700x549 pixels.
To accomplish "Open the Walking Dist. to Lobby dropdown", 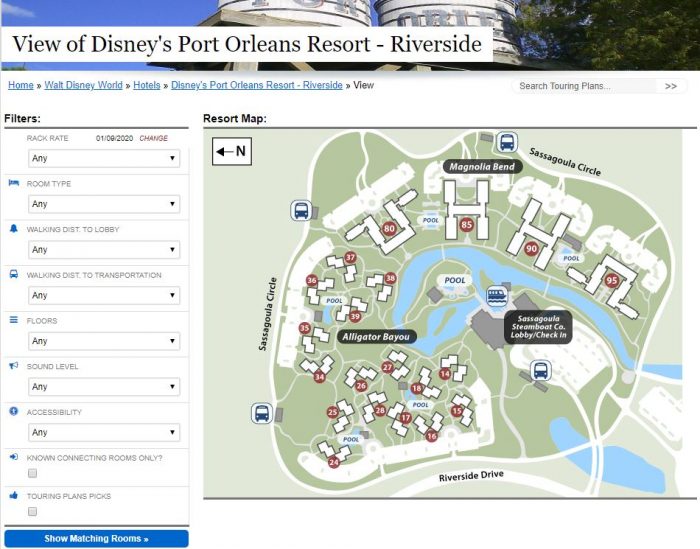I will 104,250.
